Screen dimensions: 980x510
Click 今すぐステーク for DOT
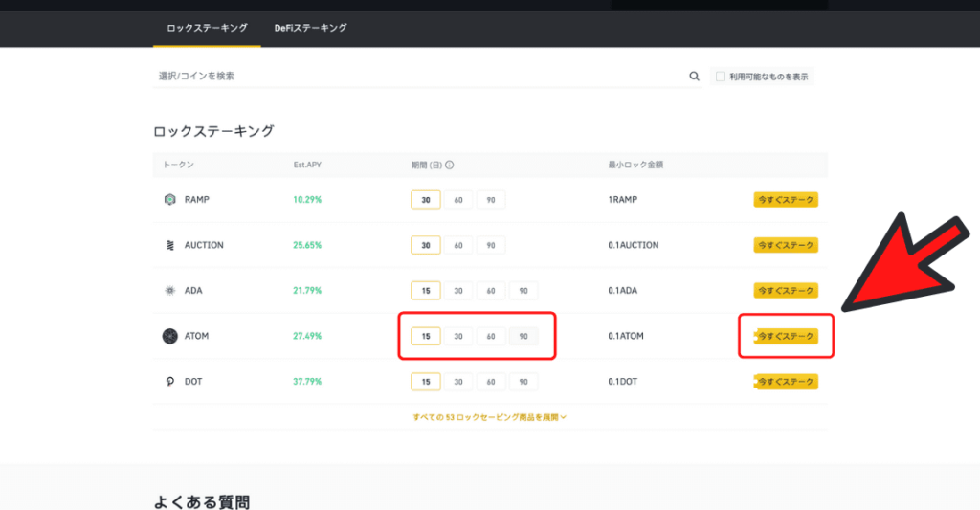pyautogui.click(x=786, y=382)
